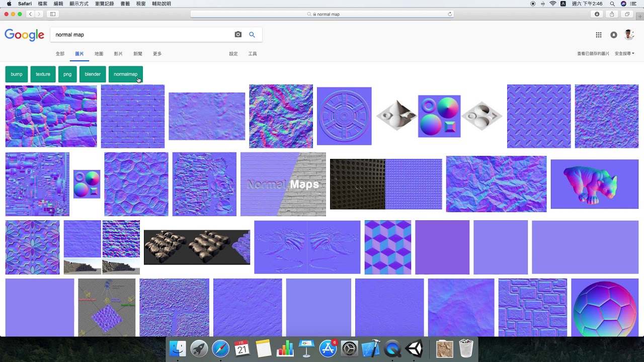Open 工具 (Tools) filter options
644x362 pixels.
(253, 54)
